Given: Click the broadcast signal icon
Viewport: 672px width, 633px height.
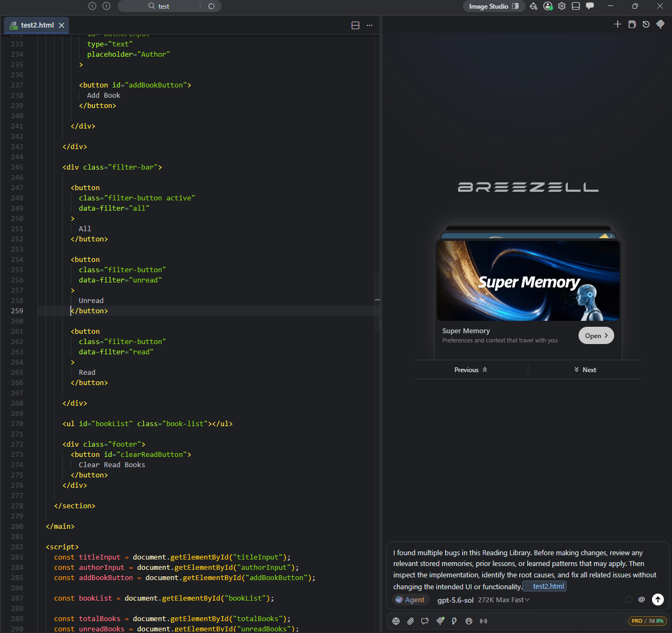Looking at the screenshot, I should tap(483, 621).
